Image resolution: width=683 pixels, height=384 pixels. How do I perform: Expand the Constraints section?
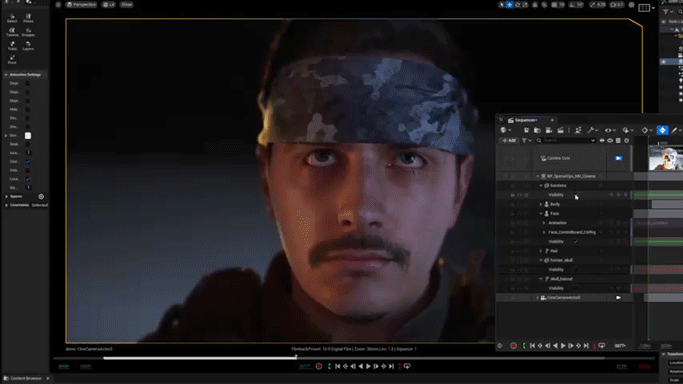point(6,205)
